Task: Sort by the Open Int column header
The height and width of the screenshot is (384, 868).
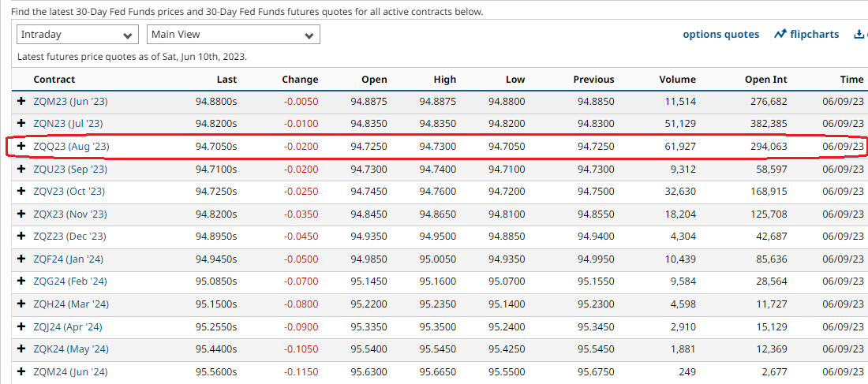Action: click(765, 80)
